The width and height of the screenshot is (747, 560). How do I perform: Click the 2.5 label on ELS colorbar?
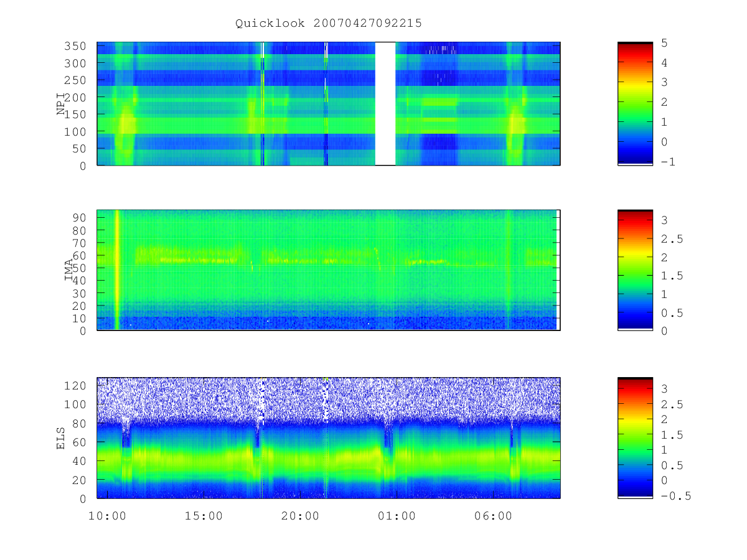point(672,404)
